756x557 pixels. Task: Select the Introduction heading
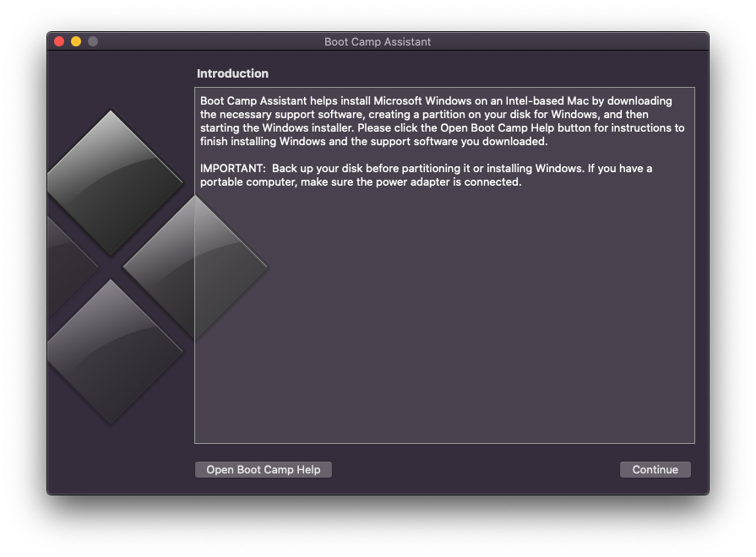coord(232,73)
